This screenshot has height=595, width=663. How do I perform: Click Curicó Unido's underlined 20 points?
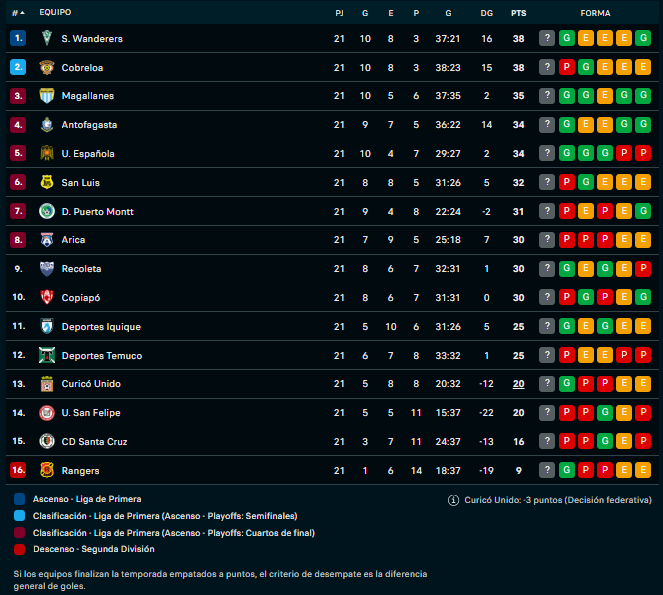(518, 384)
